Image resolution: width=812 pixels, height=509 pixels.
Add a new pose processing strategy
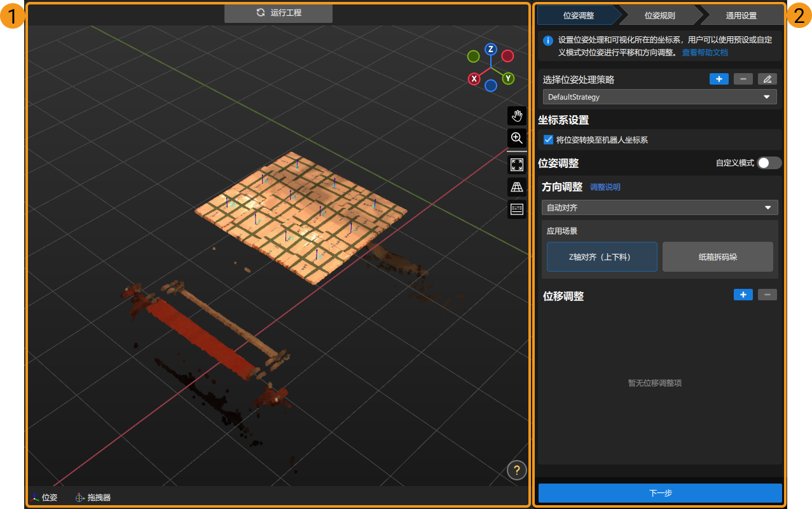tap(719, 80)
